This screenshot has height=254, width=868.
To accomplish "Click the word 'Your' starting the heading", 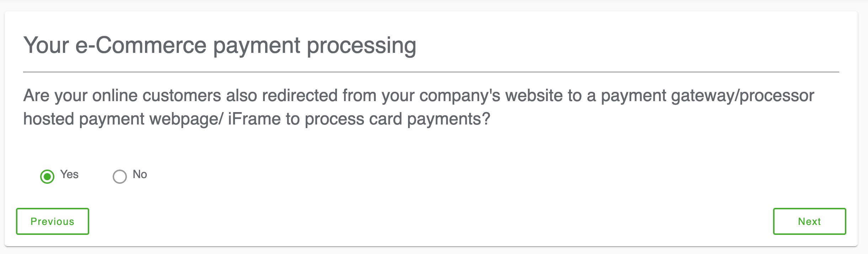I will click(46, 45).
